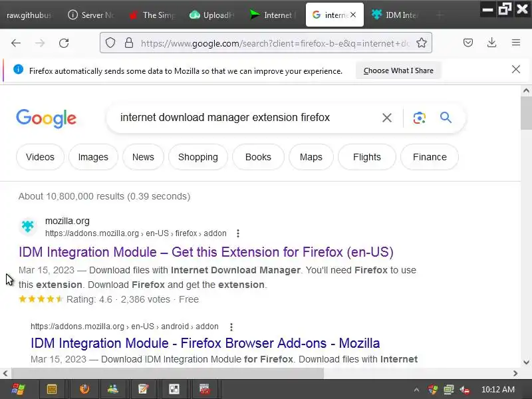Filter results by Books
Viewport: 532px width, 399px height.
pos(258,157)
